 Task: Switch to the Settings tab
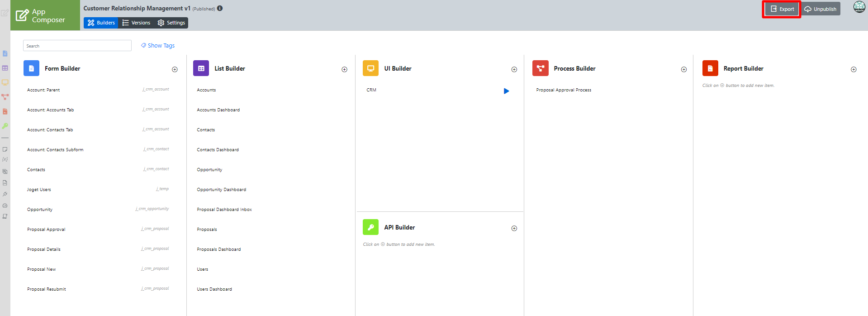171,23
